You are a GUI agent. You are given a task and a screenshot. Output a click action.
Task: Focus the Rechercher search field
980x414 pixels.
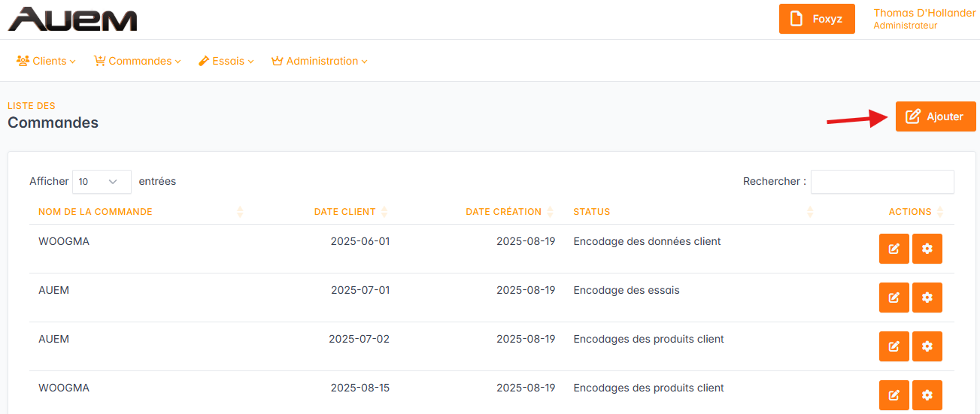pyautogui.click(x=881, y=182)
